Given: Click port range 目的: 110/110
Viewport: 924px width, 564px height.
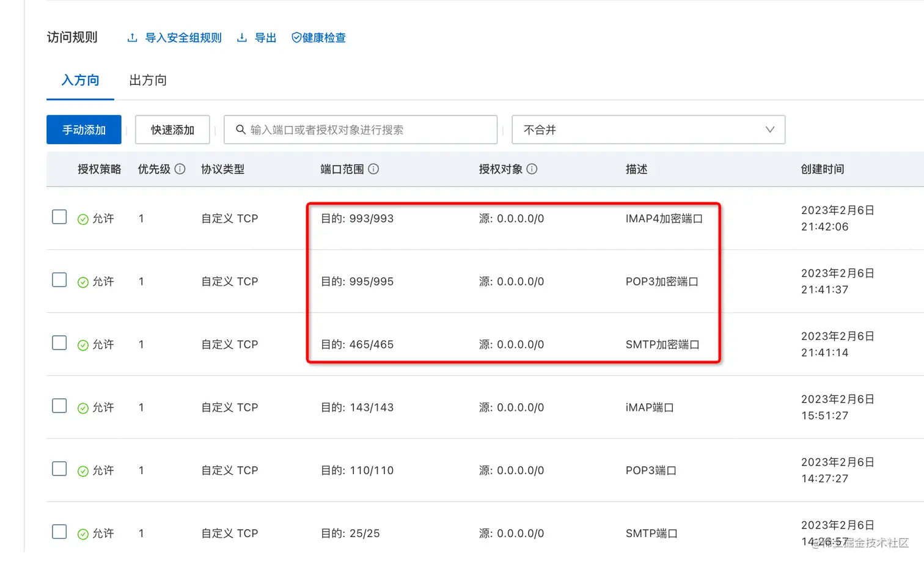Looking at the screenshot, I should point(358,471).
